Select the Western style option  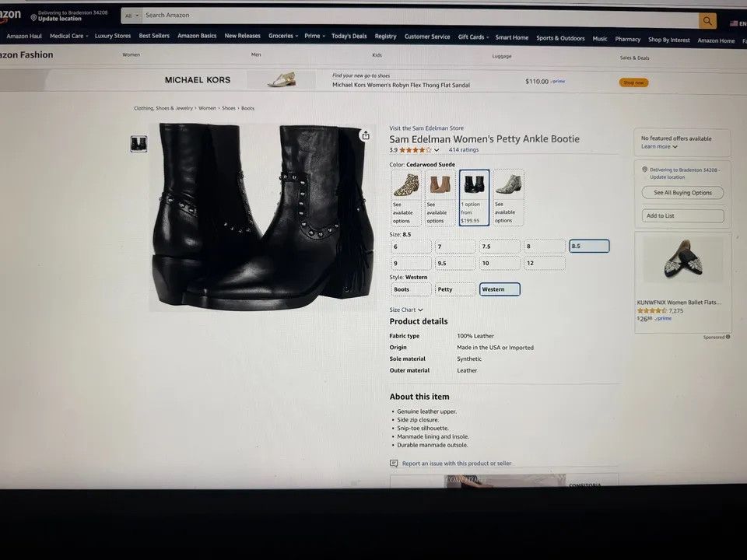point(500,289)
